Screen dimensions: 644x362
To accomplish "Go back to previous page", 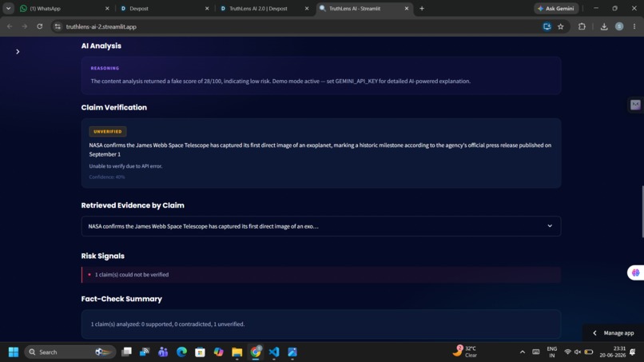I will (10, 26).
